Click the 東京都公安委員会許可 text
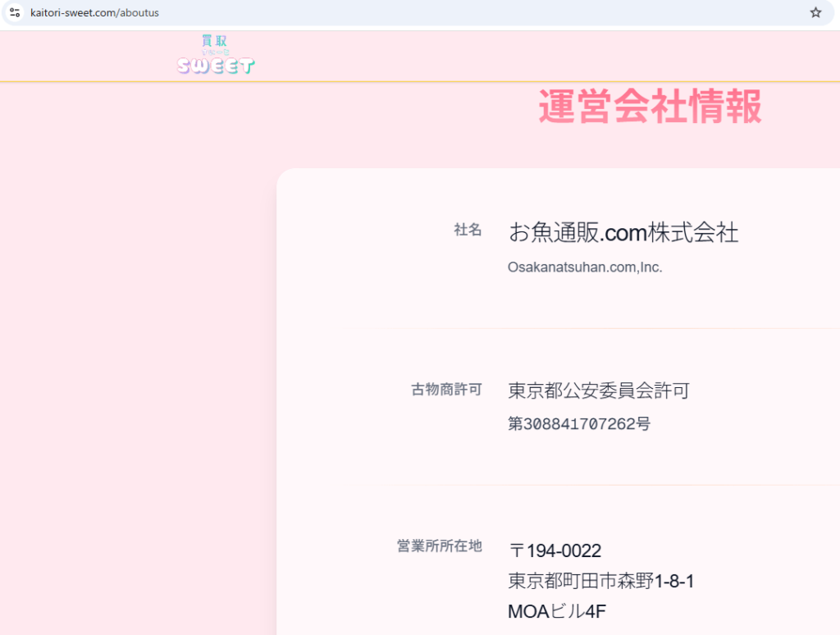840x635 pixels. 599,391
